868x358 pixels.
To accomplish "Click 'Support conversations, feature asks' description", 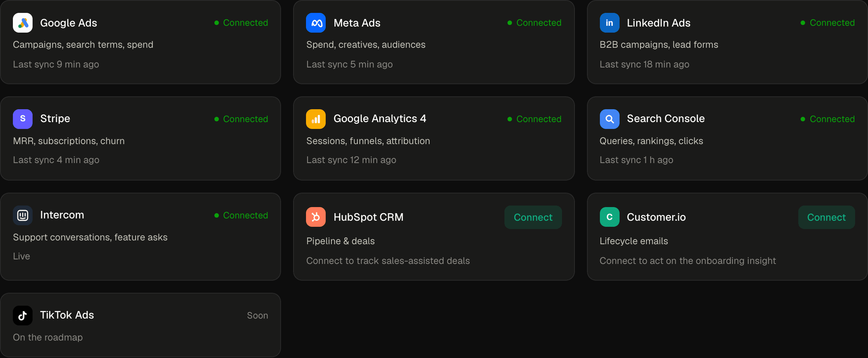I will tap(90, 237).
